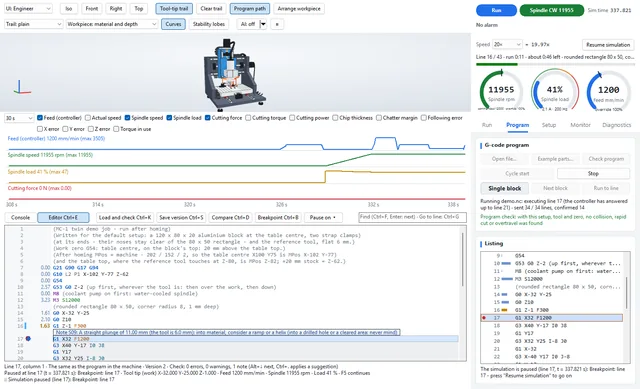640x389 pixels.
Task: Set the Right view
Action: (116, 9)
